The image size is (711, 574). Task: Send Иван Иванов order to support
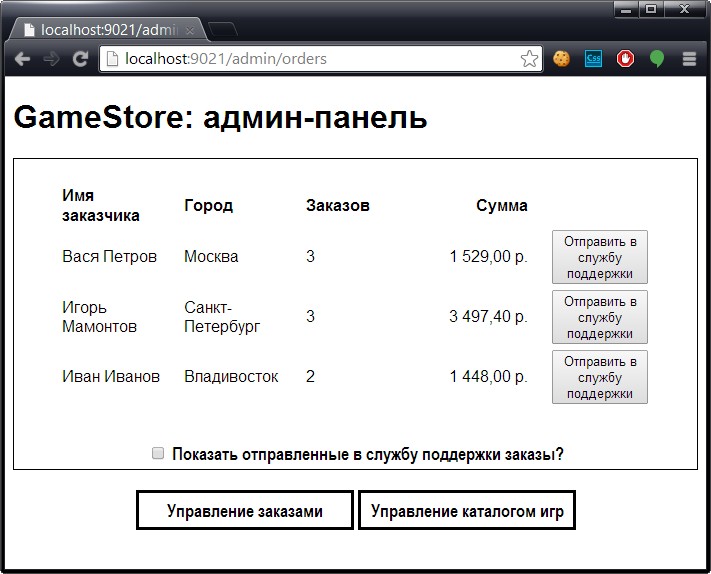599,377
